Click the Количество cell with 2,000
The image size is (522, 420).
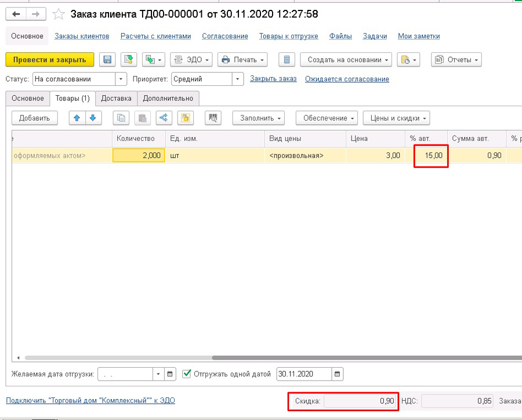point(138,155)
